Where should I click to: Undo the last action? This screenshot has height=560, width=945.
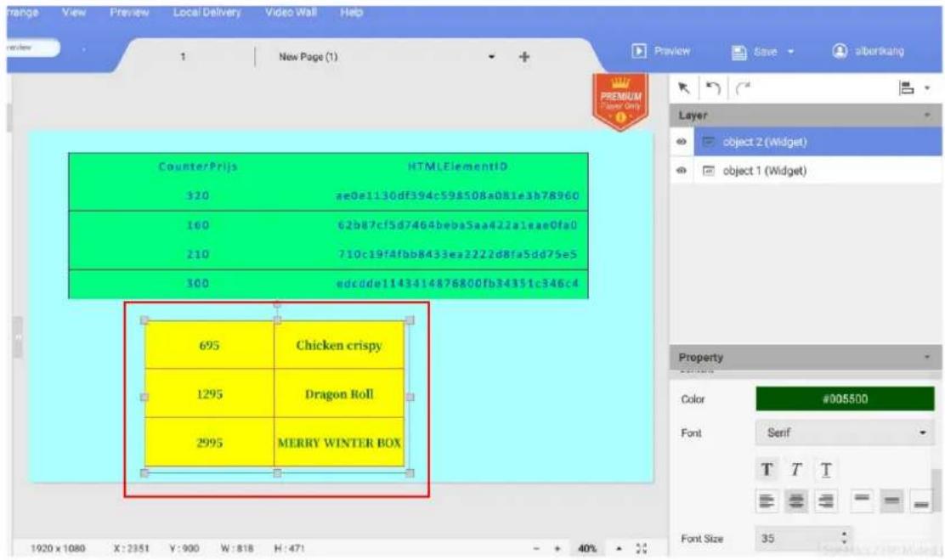click(x=713, y=88)
